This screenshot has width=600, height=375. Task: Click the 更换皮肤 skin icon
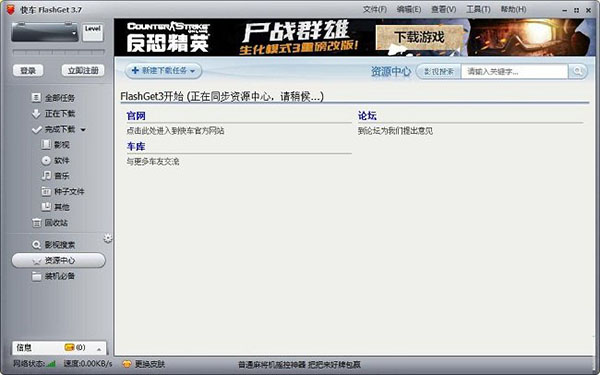coord(127,364)
